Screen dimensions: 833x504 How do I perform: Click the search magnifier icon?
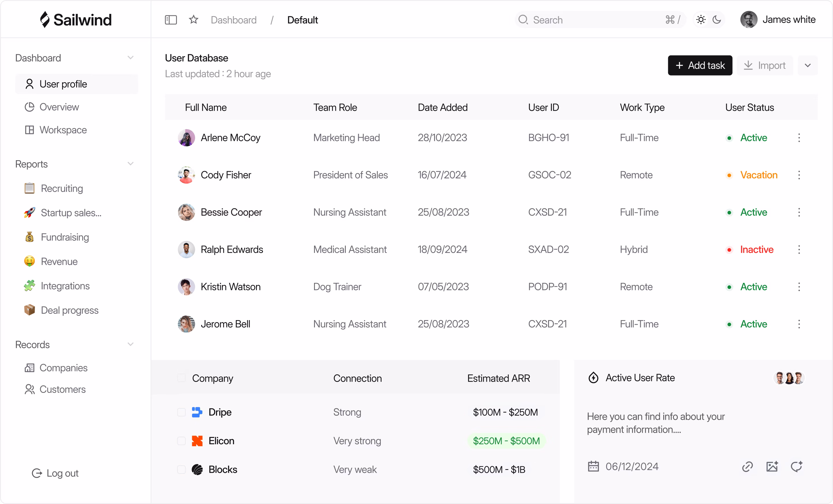[523, 20]
